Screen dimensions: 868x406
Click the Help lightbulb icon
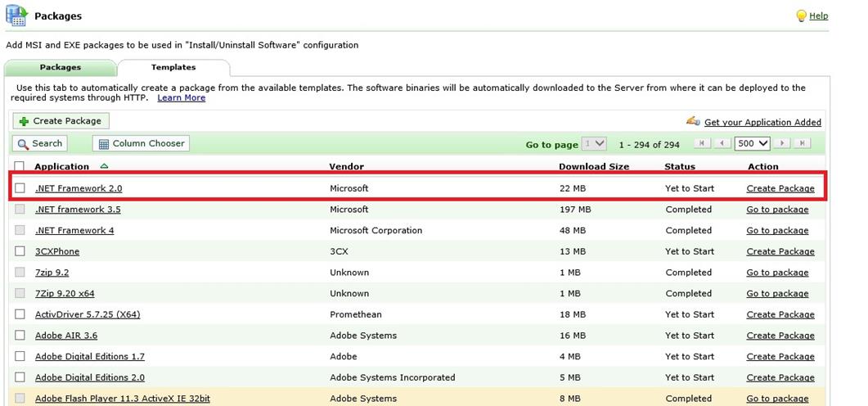pyautogui.click(x=801, y=16)
